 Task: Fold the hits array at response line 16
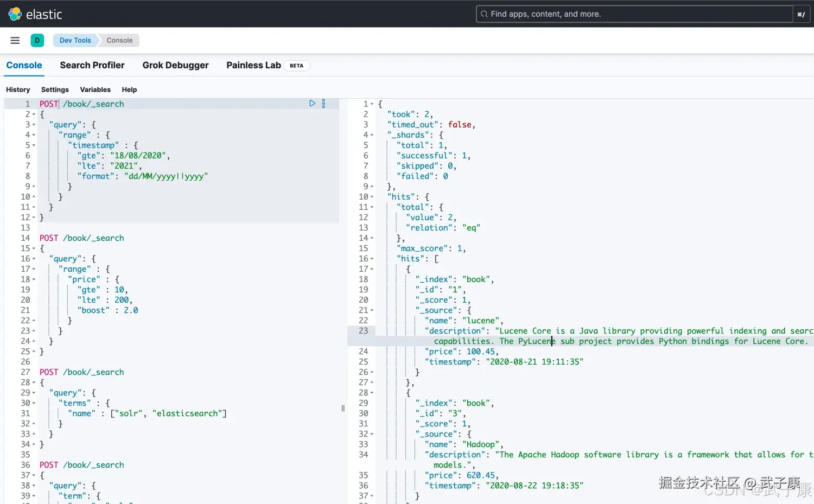pos(372,259)
